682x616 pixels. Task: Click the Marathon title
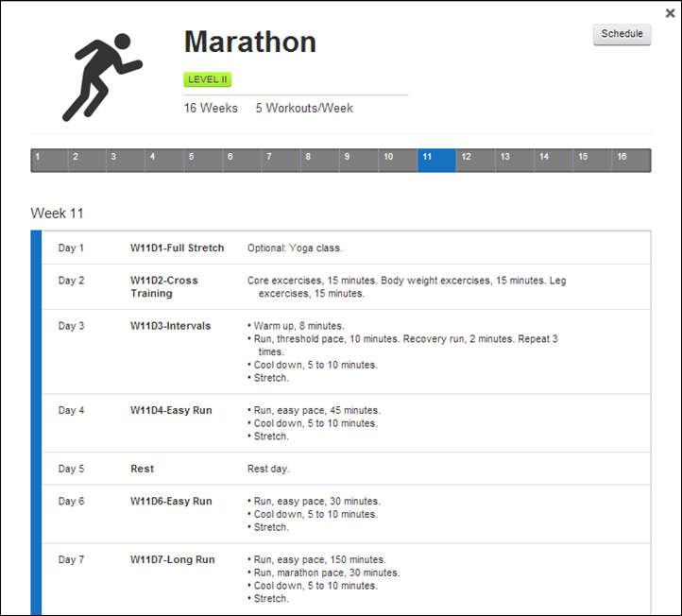click(250, 42)
